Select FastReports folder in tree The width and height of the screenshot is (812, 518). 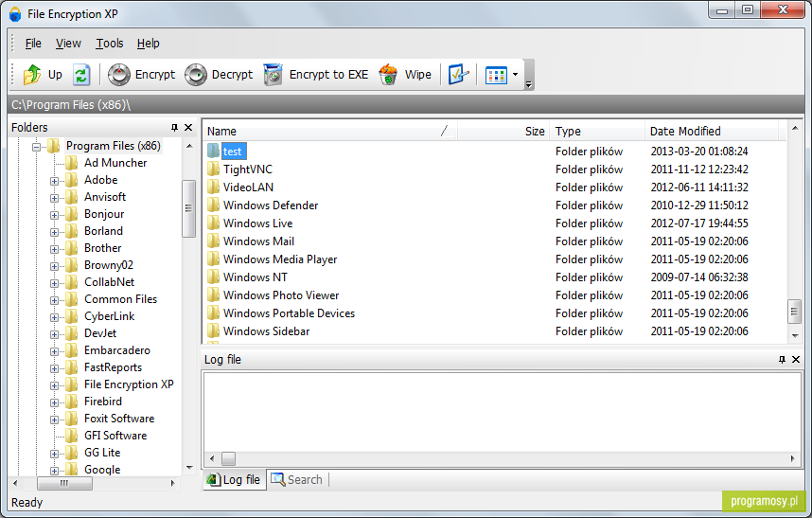[x=113, y=367]
